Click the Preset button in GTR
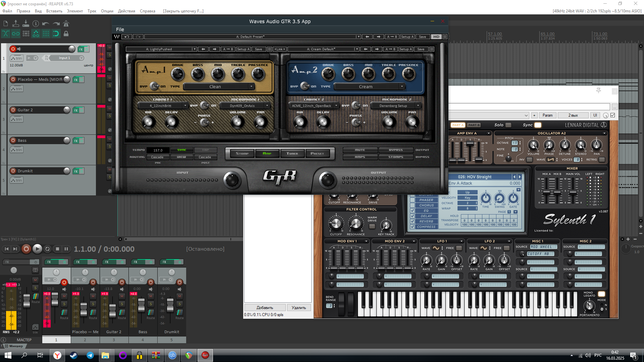 tap(317, 154)
